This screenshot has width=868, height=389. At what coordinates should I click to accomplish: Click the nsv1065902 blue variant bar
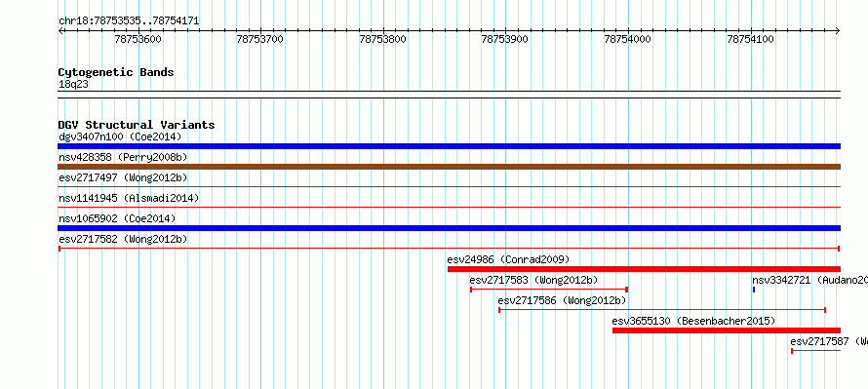[x=449, y=228]
